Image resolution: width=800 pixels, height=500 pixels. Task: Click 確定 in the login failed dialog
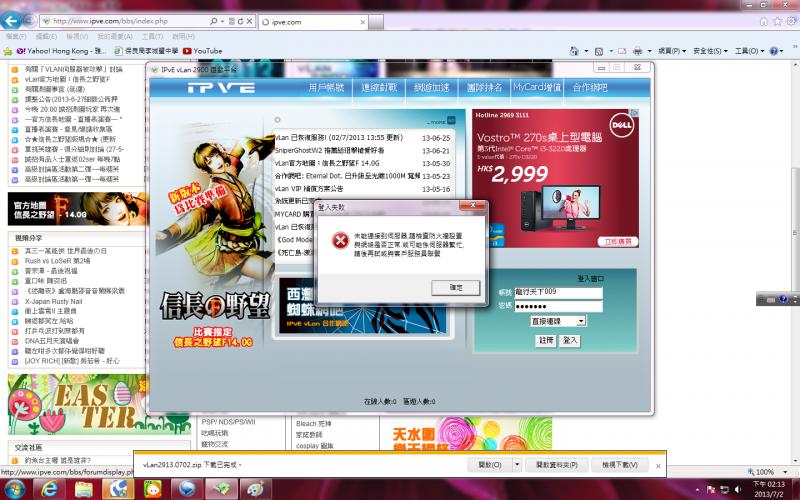pyautogui.click(x=456, y=287)
